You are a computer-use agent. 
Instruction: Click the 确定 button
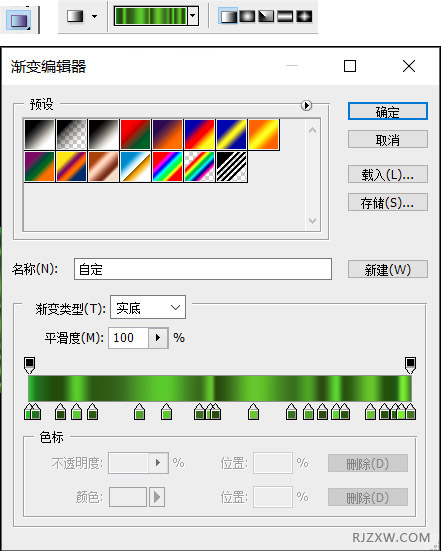[388, 111]
